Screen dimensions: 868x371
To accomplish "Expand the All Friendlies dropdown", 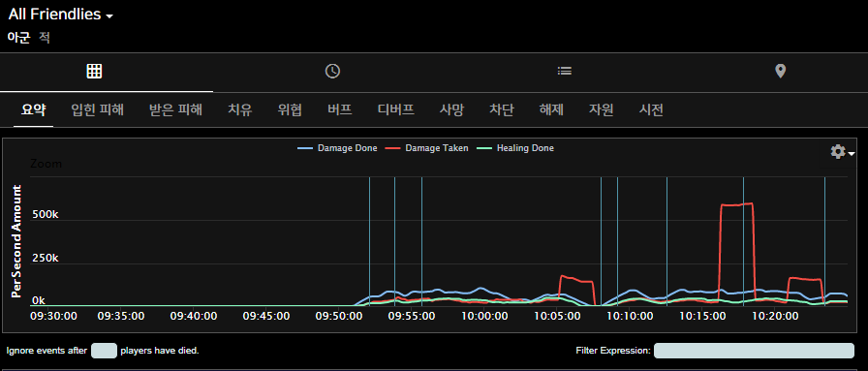I will point(60,15).
